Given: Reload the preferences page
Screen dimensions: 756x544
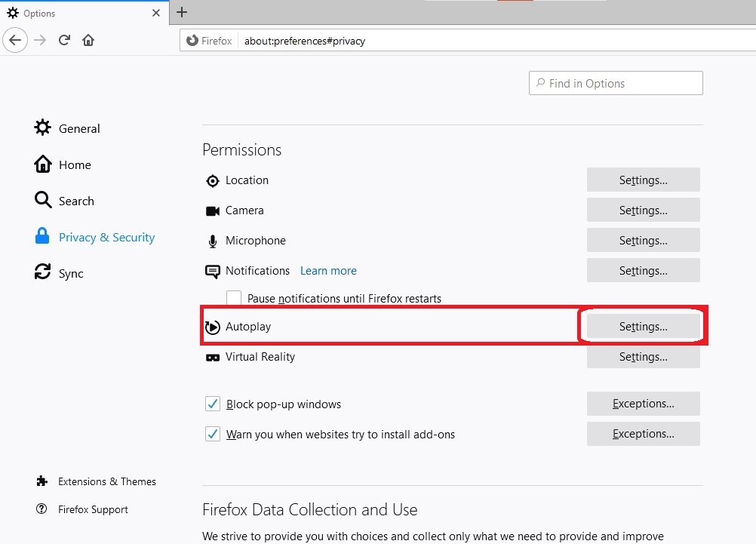Looking at the screenshot, I should tap(64, 40).
